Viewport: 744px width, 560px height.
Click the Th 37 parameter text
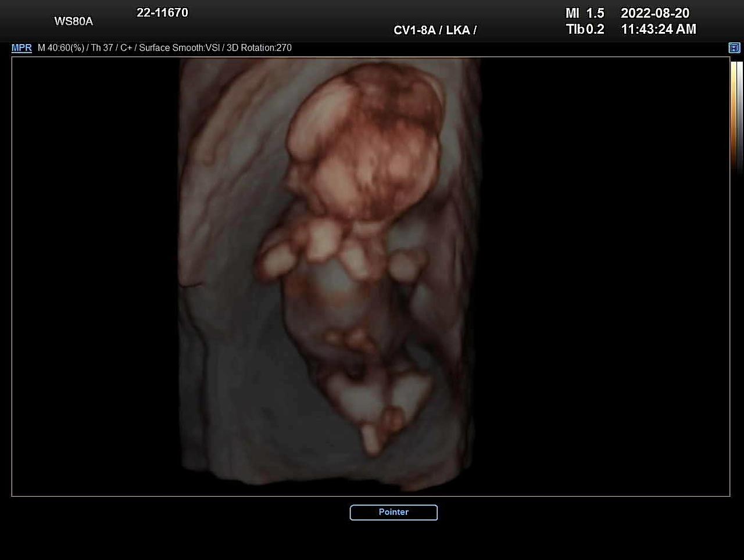(102, 48)
